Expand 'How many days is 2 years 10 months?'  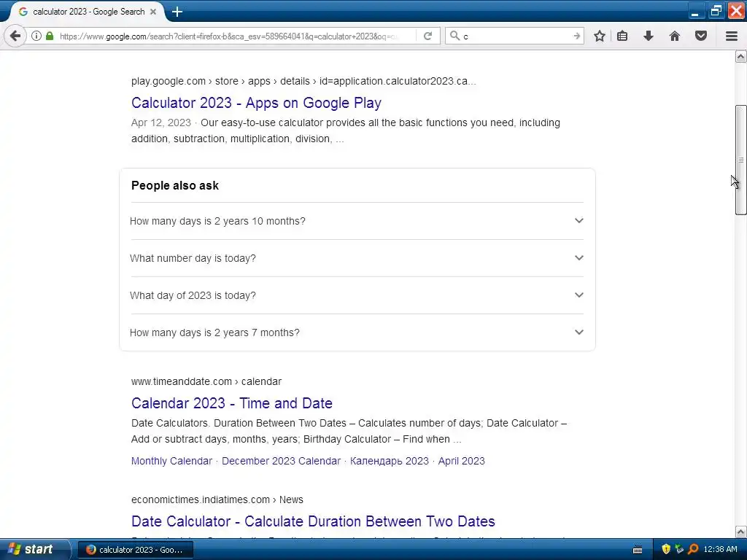coord(357,221)
